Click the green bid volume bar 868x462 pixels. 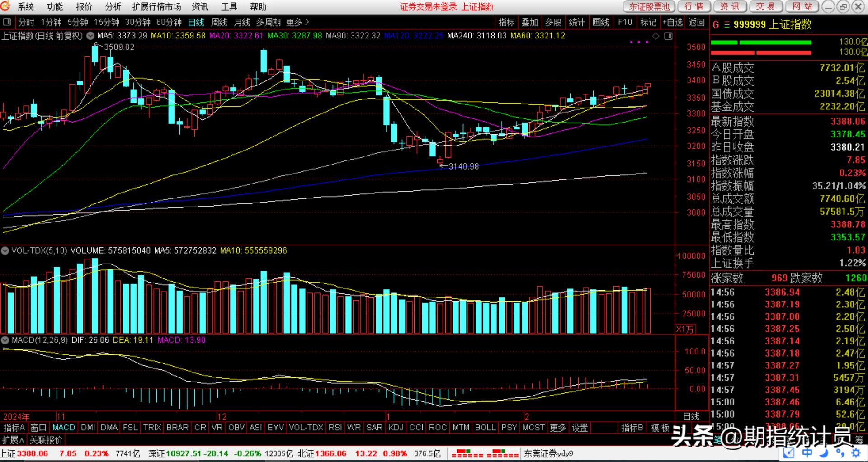click(x=761, y=42)
